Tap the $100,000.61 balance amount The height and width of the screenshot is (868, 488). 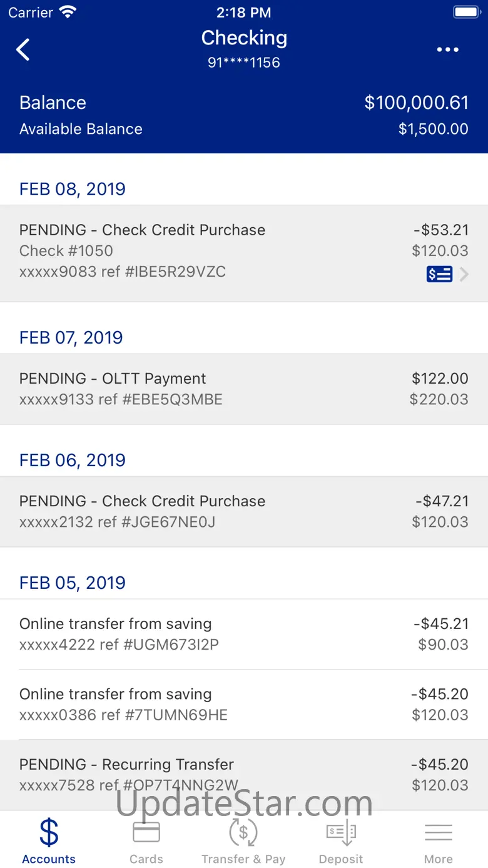point(416,103)
